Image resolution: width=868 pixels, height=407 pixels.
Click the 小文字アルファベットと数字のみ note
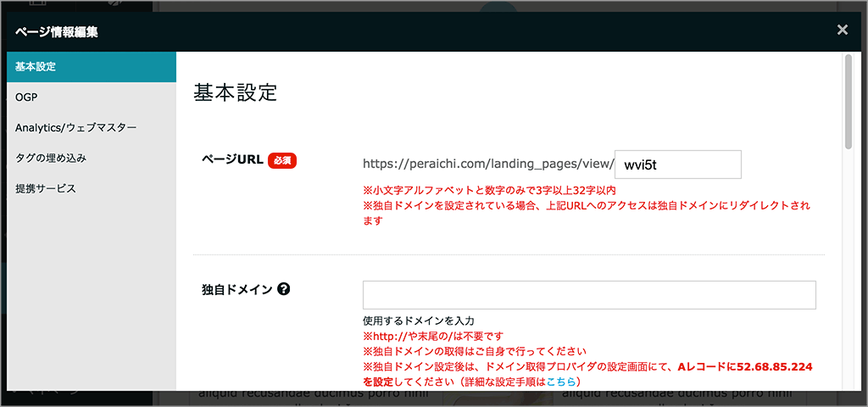tap(489, 191)
